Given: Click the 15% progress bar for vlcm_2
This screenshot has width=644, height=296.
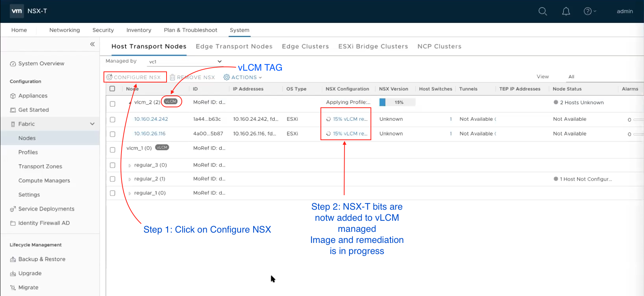Looking at the screenshot, I should (x=397, y=102).
